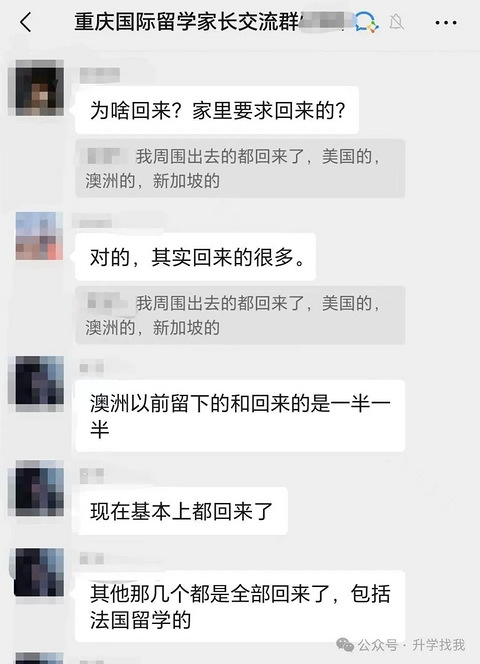Select the message 现在基本上都回来了
This screenshot has height=664, width=480.
coord(181,511)
